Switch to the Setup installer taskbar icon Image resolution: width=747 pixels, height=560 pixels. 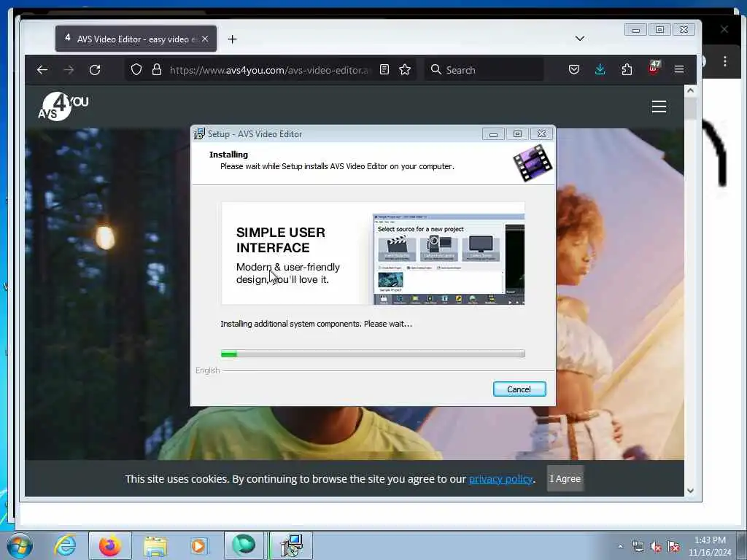pyautogui.click(x=291, y=545)
